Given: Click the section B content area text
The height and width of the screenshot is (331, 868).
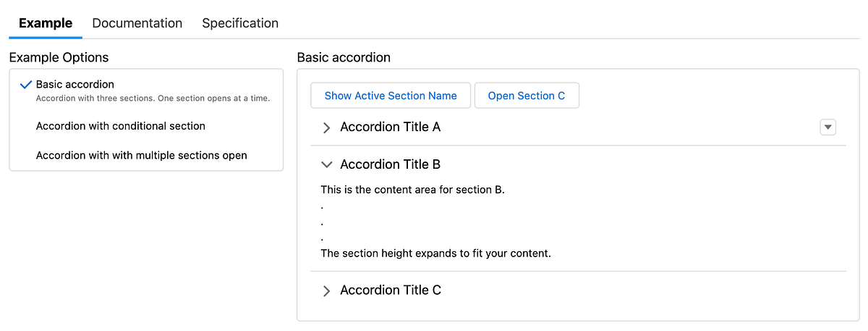Looking at the screenshot, I should pos(412,190).
